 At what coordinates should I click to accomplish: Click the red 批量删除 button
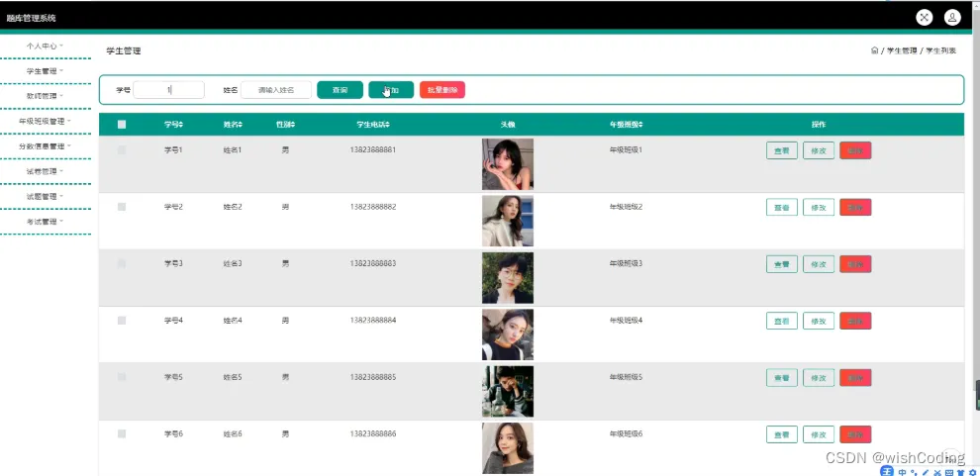(442, 90)
